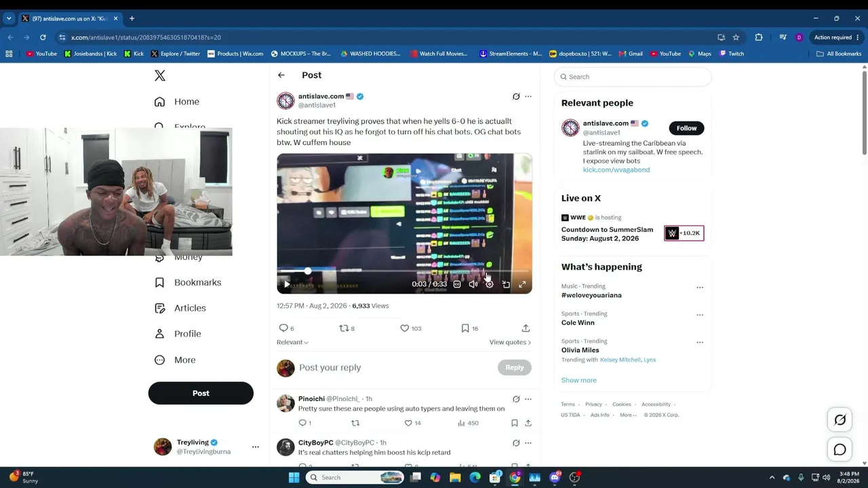Viewport: 868px width, 488px height.
Task: Go back using the Post header arrow
Action: click(281, 75)
